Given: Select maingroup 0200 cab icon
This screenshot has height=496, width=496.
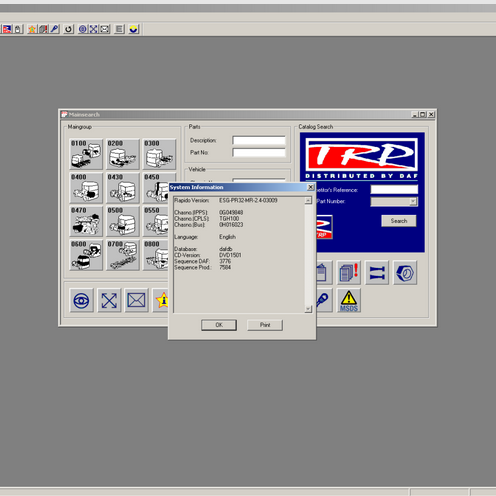Looking at the screenshot, I should point(123,154).
